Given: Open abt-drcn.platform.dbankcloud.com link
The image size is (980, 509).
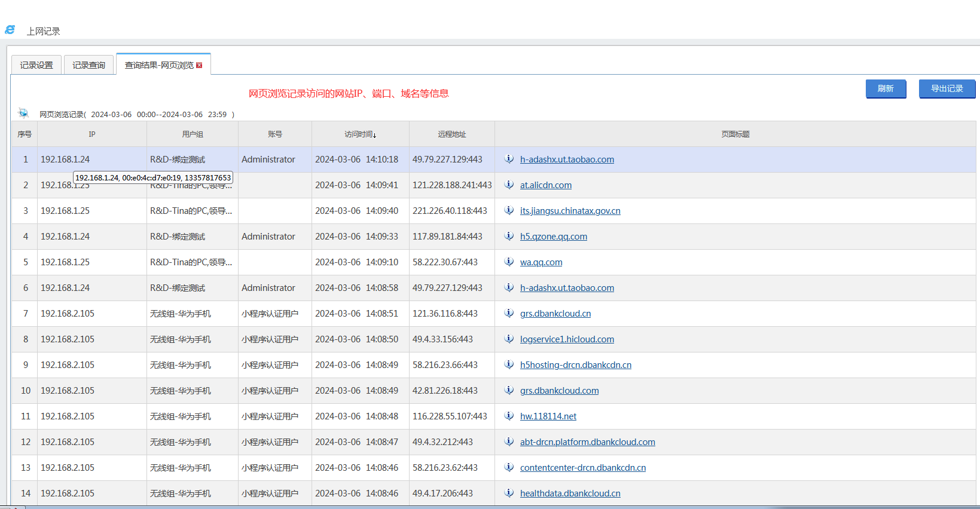Looking at the screenshot, I should pyautogui.click(x=587, y=442).
